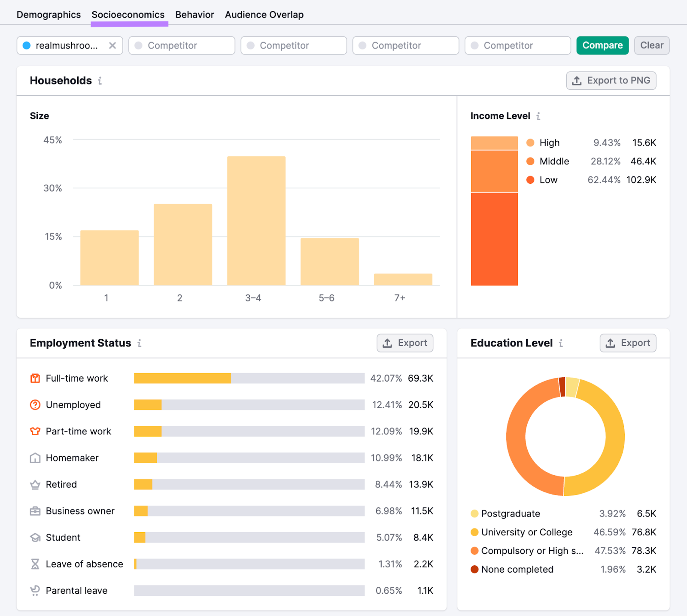687x616 pixels.
Task: Open the Demographics tab
Action: (x=49, y=15)
